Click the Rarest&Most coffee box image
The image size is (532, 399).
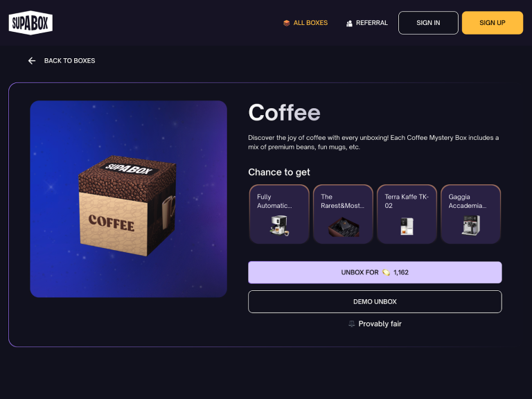(x=344, y=227)
